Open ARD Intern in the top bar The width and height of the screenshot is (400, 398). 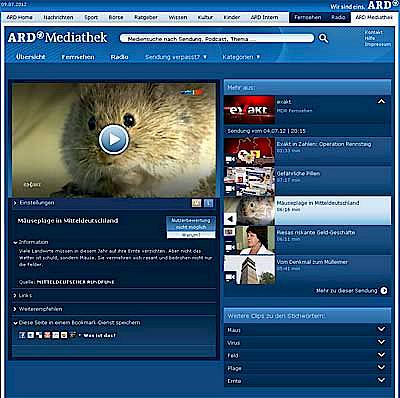264,17
